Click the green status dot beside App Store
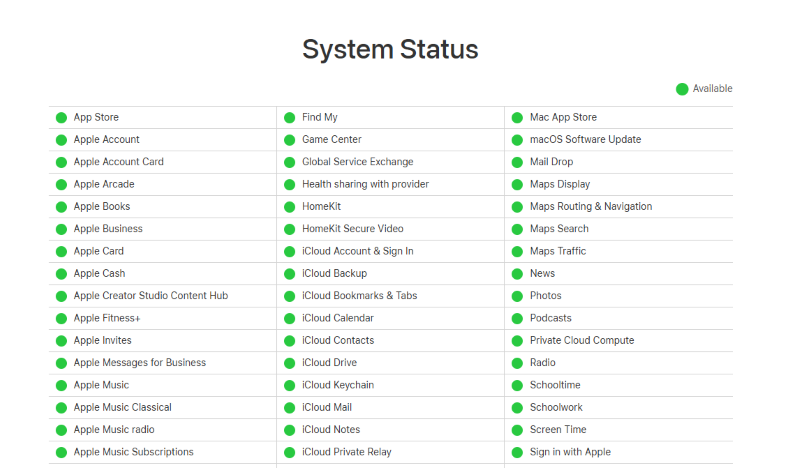This screenshot has width=800, height=468. point(61,118)
